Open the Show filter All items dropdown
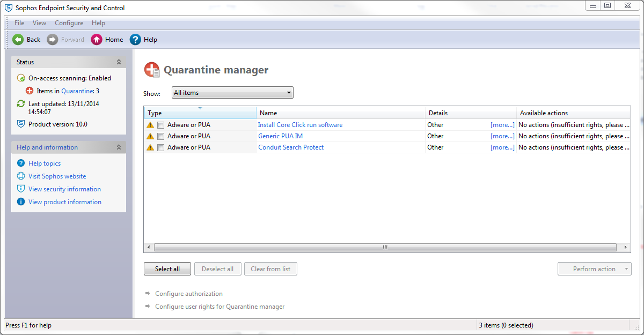Image resolution: width=644 pixels, height=335 pixels. 232,93
